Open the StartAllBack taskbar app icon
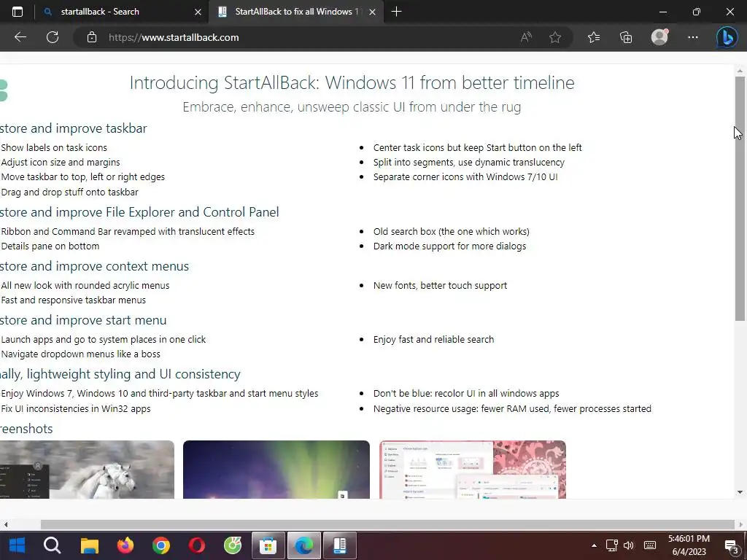 click(x=340, y=545)
